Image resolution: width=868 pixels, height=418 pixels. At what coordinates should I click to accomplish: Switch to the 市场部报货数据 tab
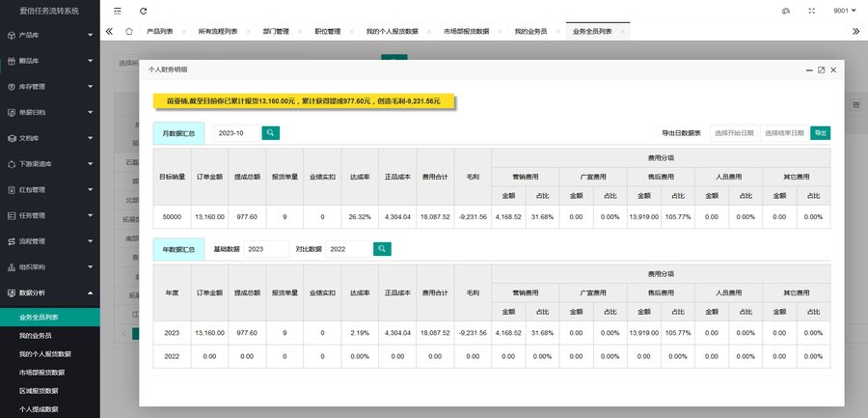466,32
